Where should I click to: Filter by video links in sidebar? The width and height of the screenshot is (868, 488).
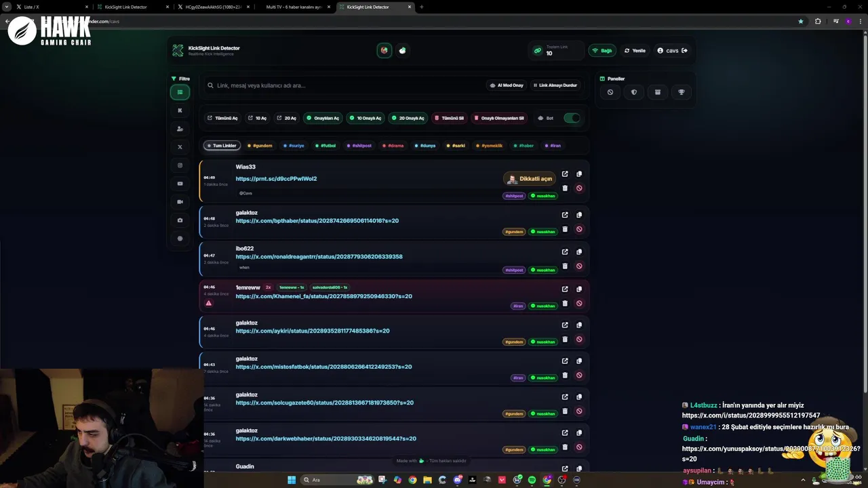180,202
